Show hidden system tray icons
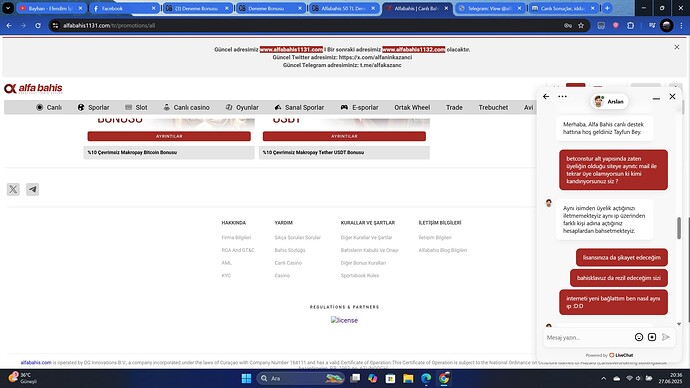The image size is (690, 388). 604,378
